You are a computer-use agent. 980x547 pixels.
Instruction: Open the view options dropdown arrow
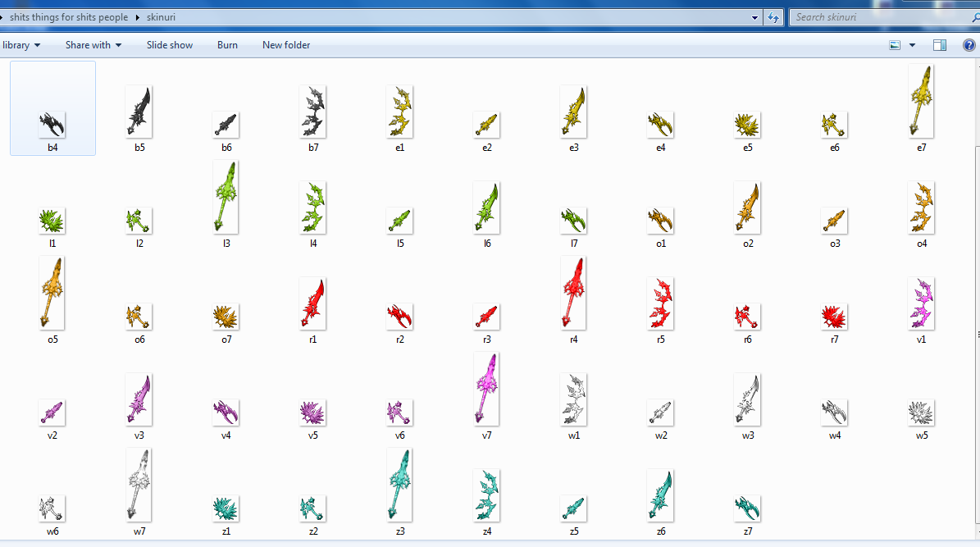912,45
